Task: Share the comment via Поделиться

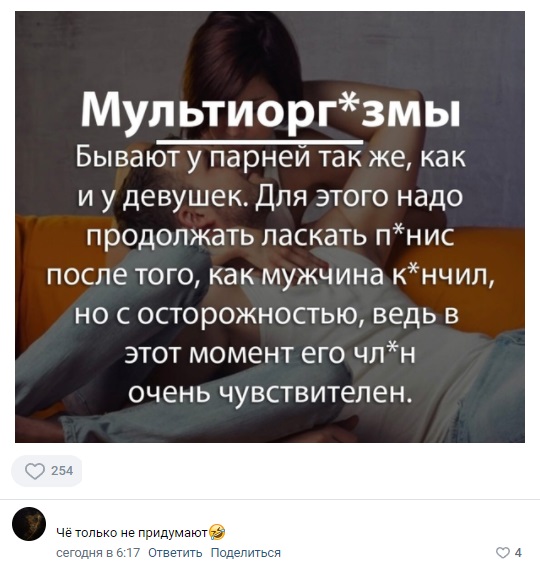Action: coord(246,553)
